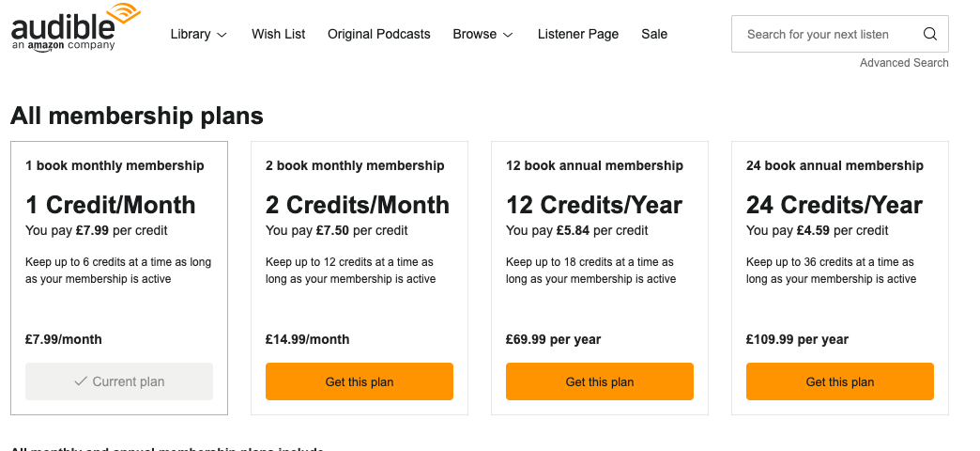Click the Current plan button
Image resolution: width=980 pixels, height=451 pixels.
[x=119, y=381]
